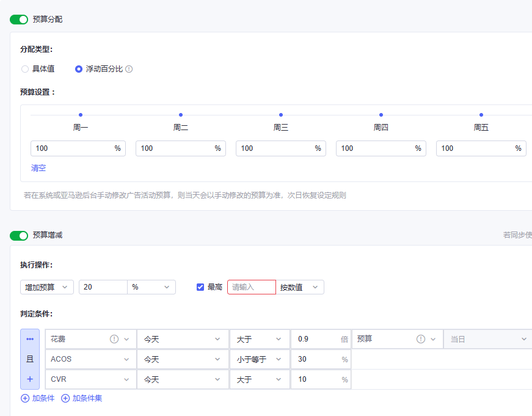The height and width of the screenshot is (416, 532).
Task: Open the % unit dropdown next to 20
Action: coord(151,287)
